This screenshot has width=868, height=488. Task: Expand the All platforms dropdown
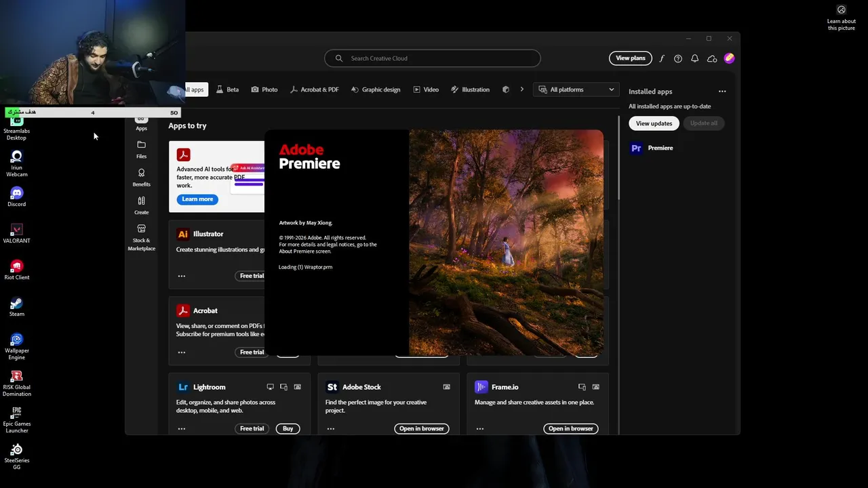(x=576, y=89)
